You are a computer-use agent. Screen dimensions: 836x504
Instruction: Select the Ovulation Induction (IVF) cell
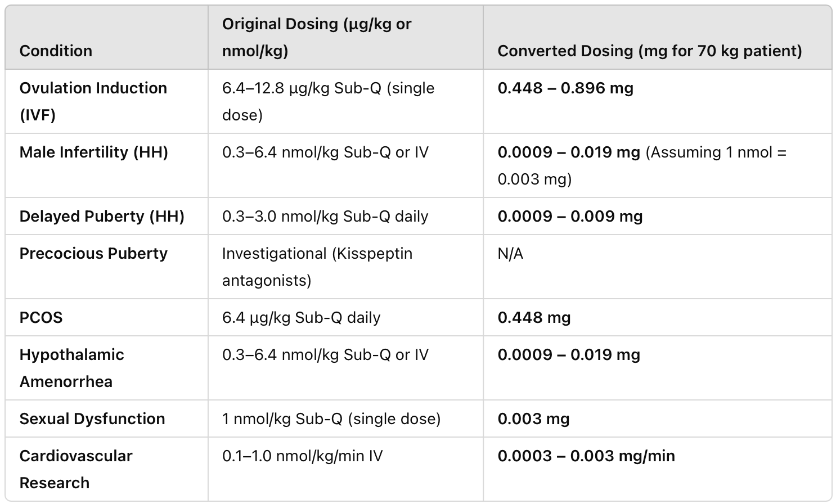(x=93, y=101)
